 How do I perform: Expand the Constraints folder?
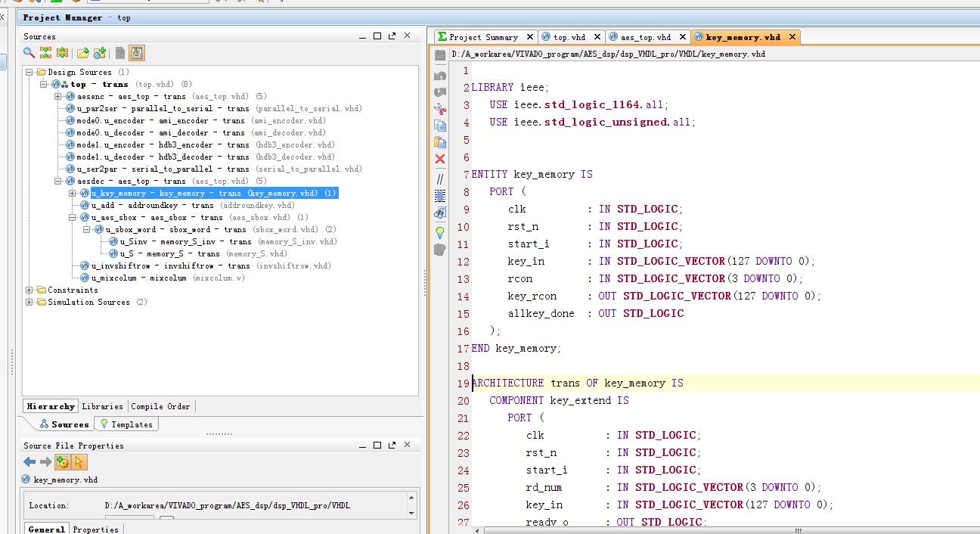[x=29, y=290]
